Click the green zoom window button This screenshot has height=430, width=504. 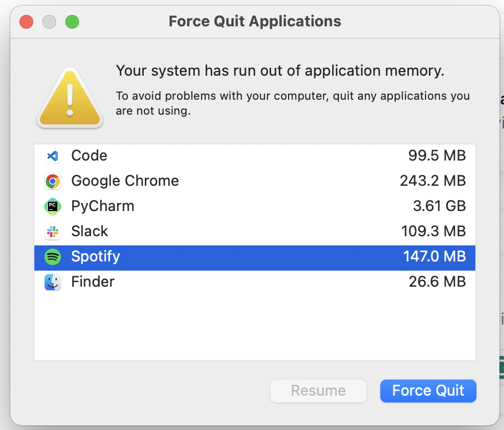pyautogui.click(x=72, y=22)
